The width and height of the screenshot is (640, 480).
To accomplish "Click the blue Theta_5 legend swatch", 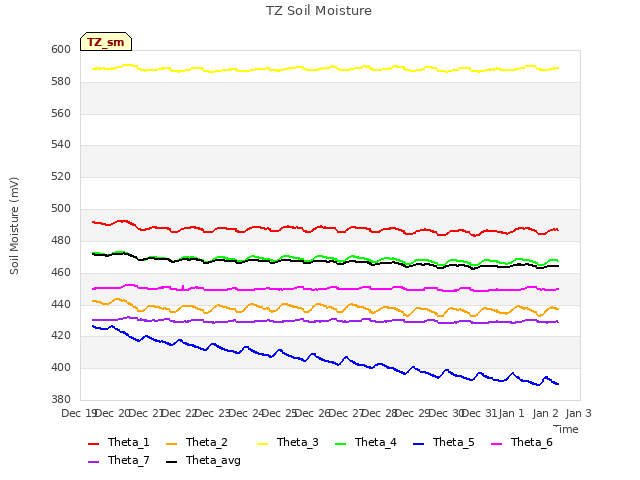I will tap(418, 444).
